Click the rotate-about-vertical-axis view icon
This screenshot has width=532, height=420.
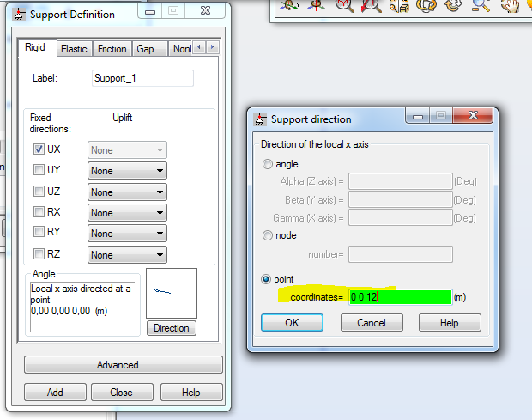317,5
